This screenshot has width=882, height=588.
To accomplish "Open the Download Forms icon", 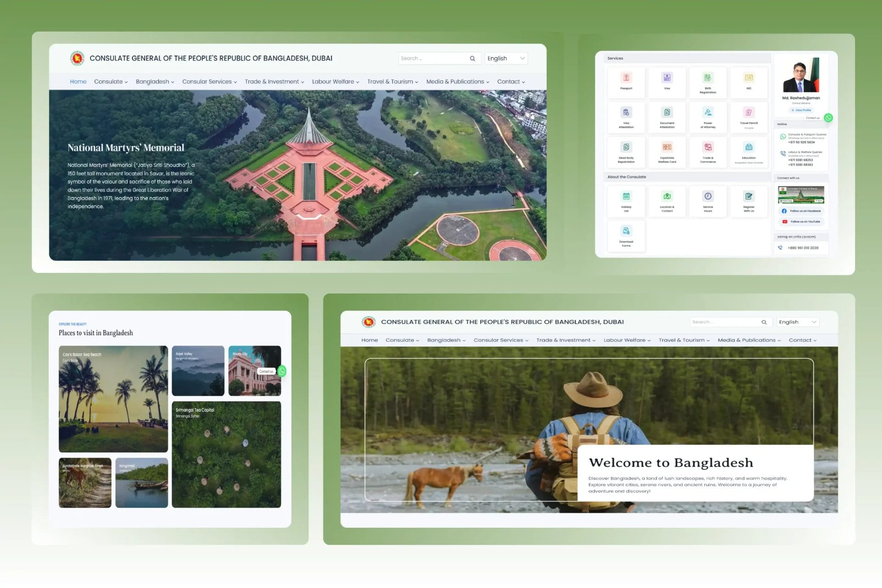I will click(626, 231).
